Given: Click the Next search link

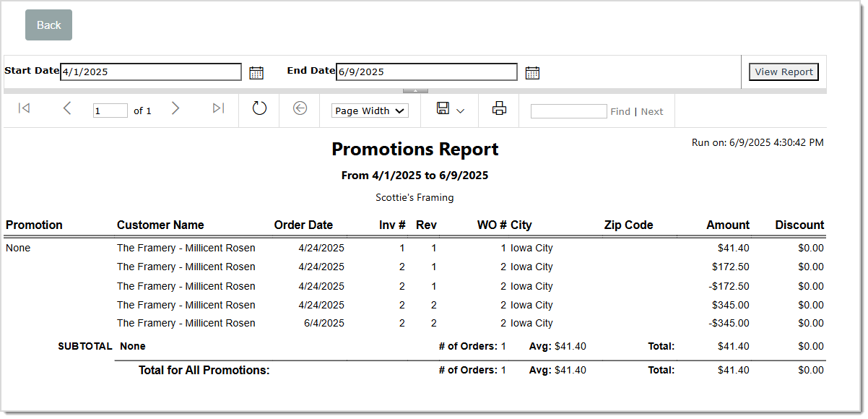Looking at the screenshot, I should 652,111.
